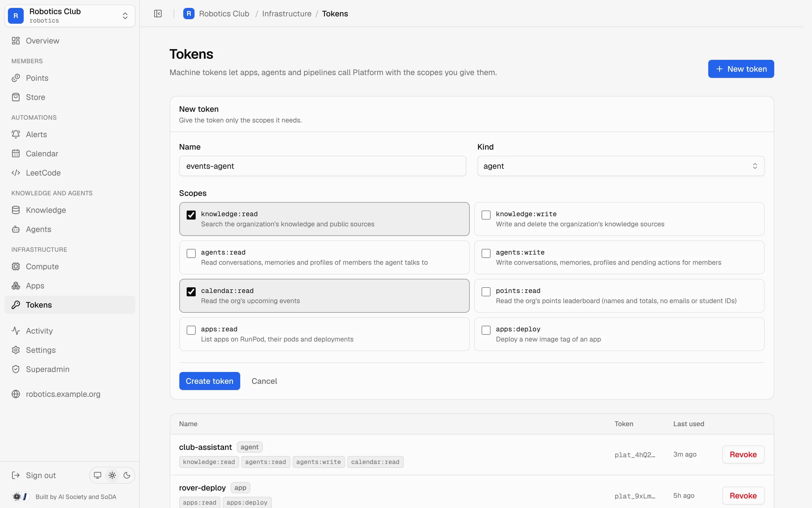Check the agents:write scope
Viewport: 812px width, 508px height.
(x=486, y=253)
